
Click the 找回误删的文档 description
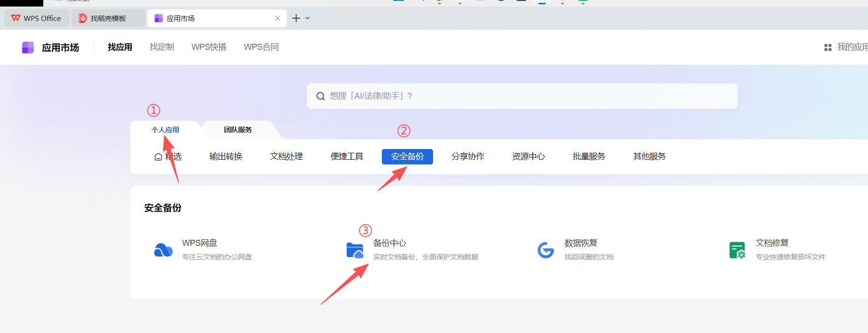tap(589, 257)
